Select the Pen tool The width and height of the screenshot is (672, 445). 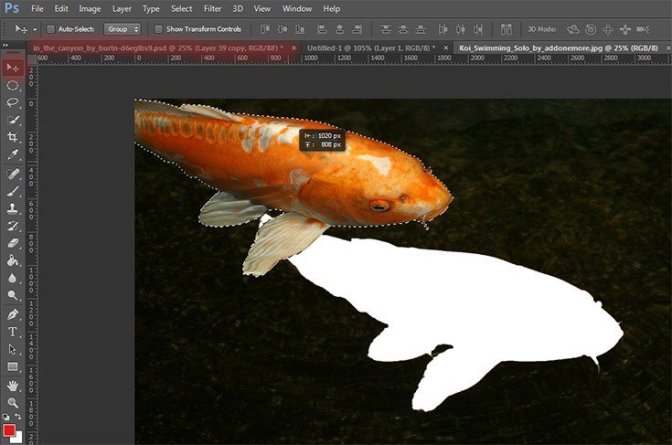point(12,314)
